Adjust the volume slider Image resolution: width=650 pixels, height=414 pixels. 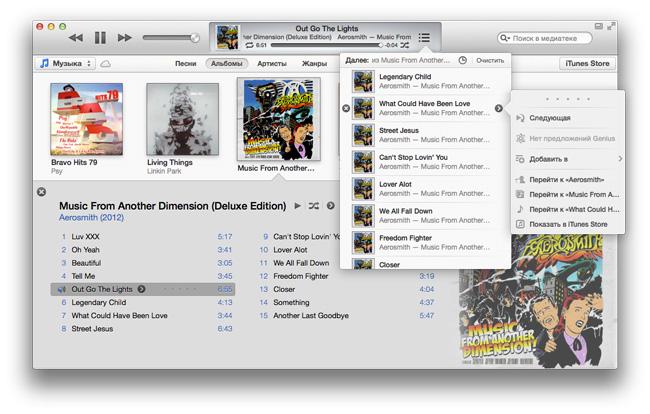(171, 38)
